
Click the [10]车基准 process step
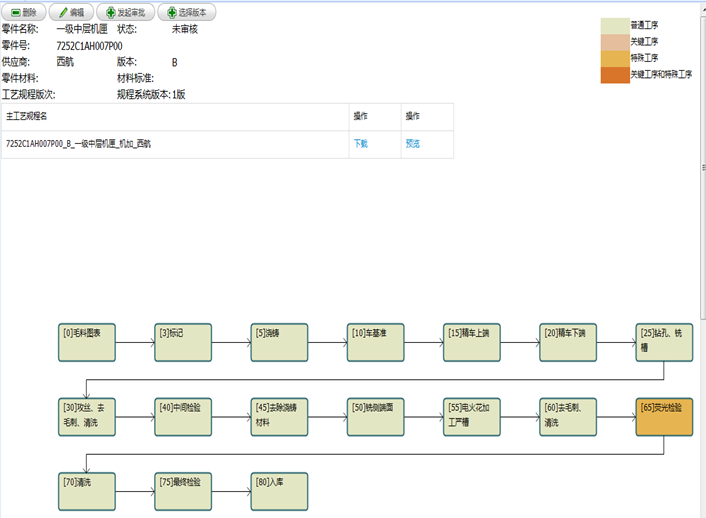pos(376,343)
